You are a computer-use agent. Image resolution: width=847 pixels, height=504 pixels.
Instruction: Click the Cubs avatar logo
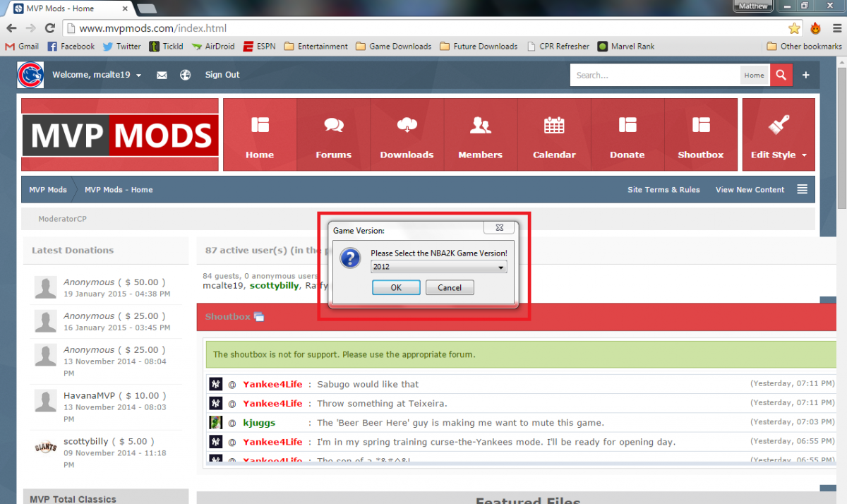30,75
